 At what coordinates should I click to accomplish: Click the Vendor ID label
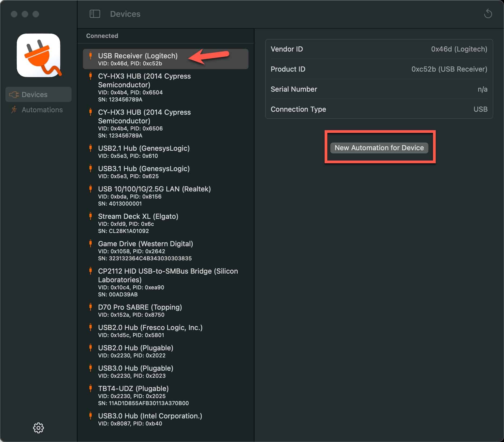click(x=287, y=49)
